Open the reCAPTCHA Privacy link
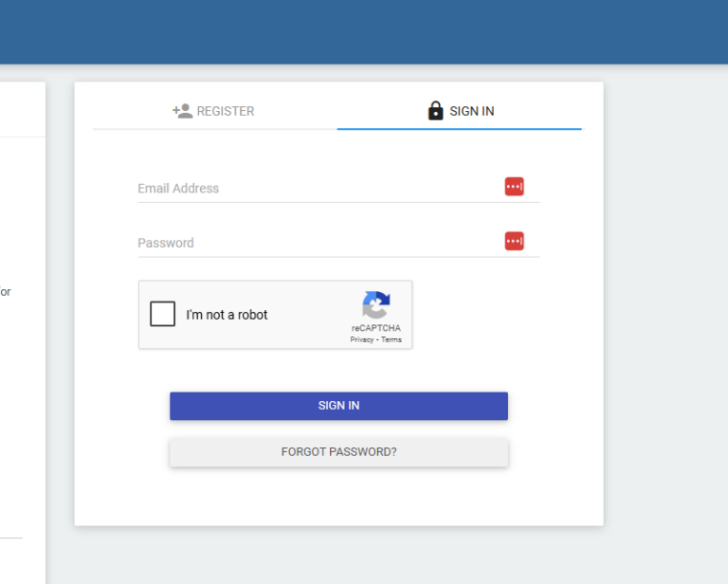 361,339
